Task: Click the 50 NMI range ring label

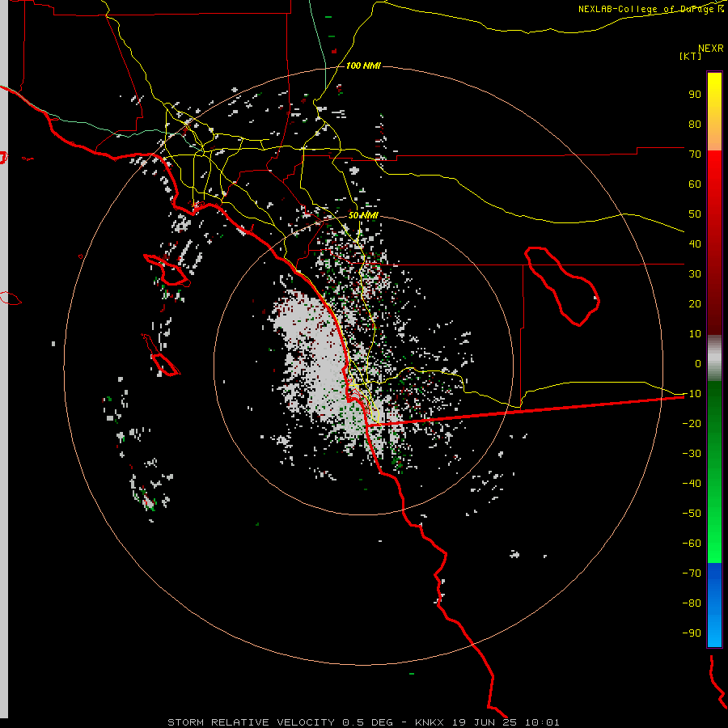Action: 363,215
